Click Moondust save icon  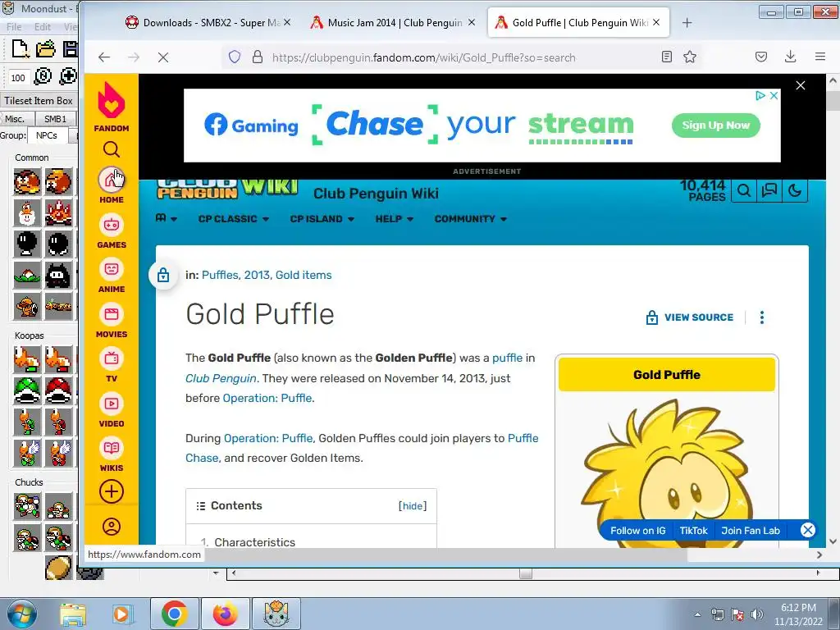point(71,48)
